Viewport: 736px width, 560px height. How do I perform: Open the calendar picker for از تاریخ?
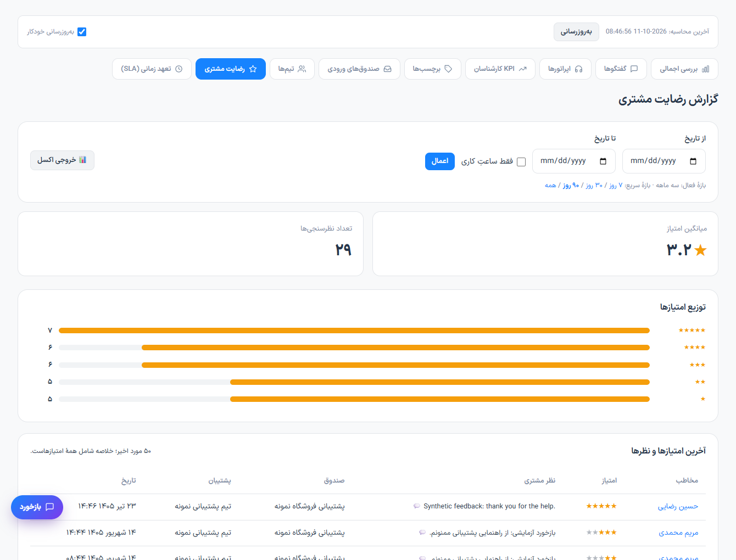(693, 161)
